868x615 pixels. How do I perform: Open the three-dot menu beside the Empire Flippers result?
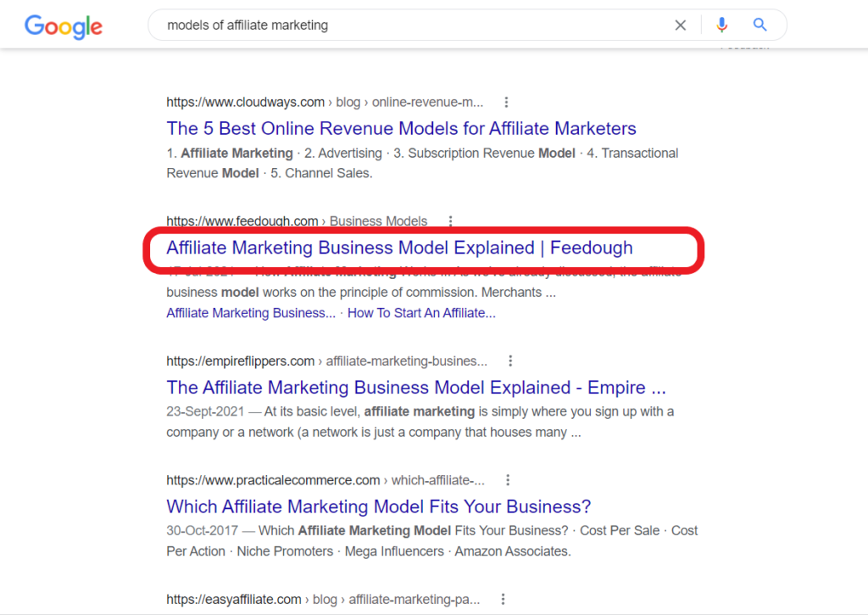pyautogui.click(x=510, y=361)
